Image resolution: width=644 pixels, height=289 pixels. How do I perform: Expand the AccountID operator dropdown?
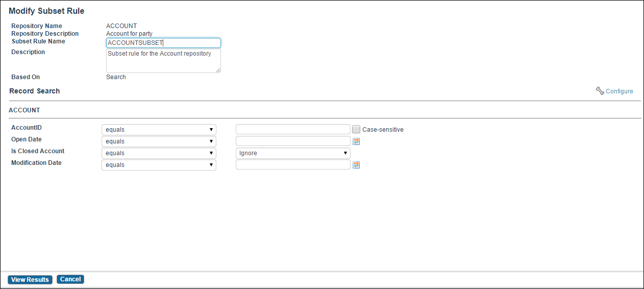click(159, 130)
